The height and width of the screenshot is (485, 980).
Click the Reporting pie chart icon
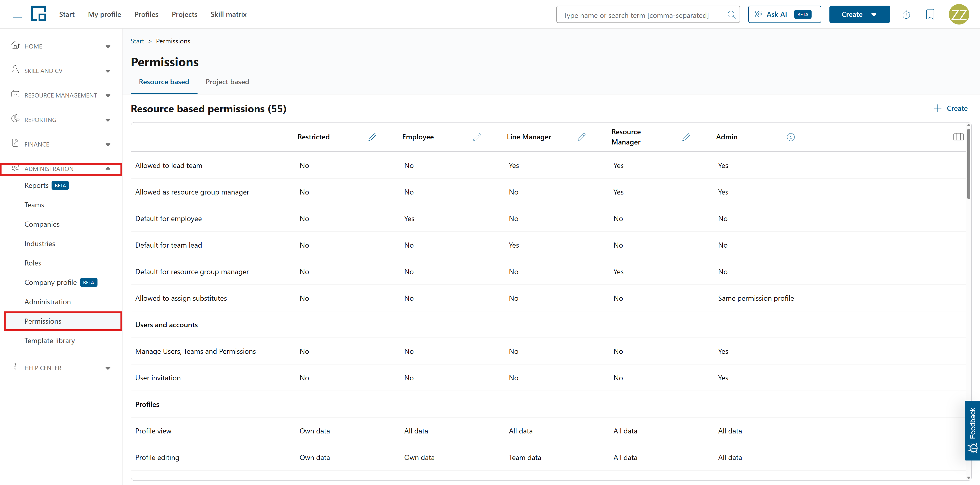click(15, 119)
